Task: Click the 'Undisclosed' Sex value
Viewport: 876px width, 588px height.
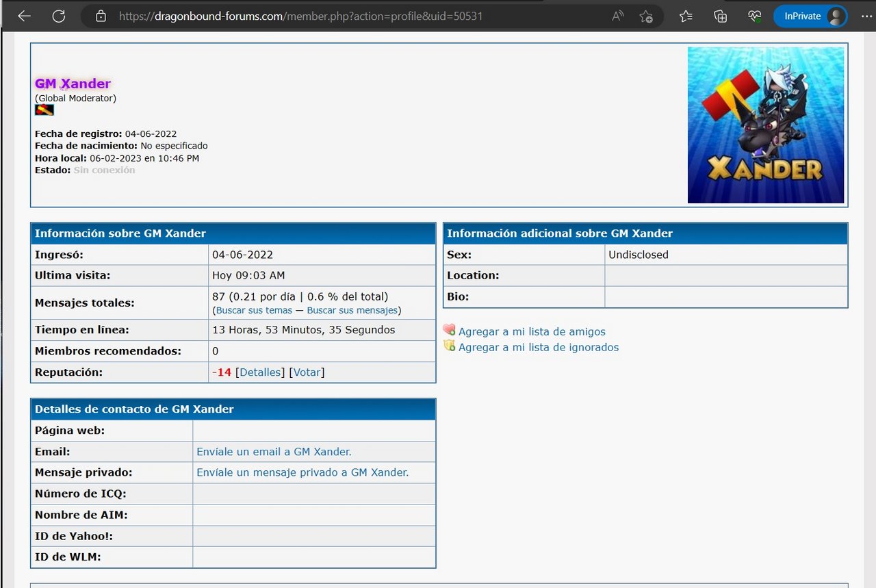Action: tap(639, 255)
